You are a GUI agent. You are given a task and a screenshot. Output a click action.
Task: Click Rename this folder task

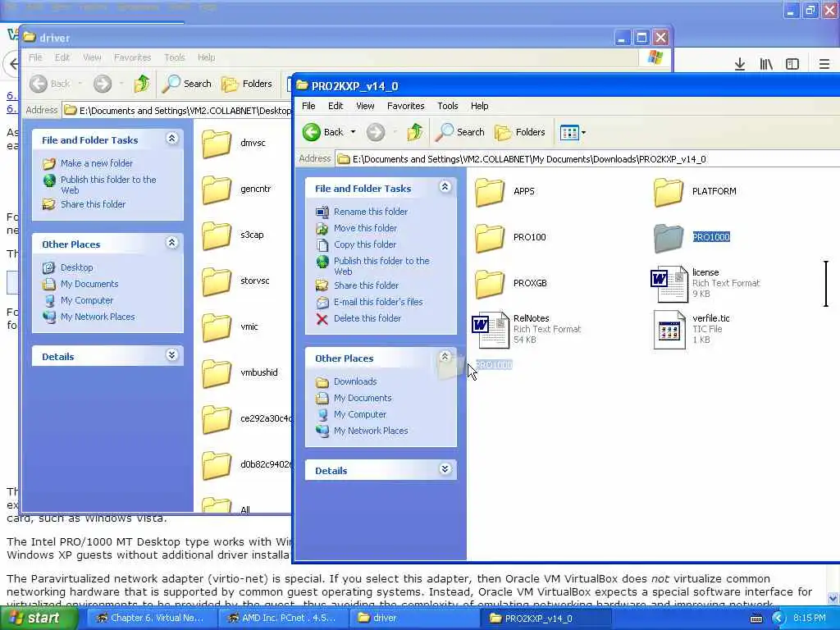point(370,212)
